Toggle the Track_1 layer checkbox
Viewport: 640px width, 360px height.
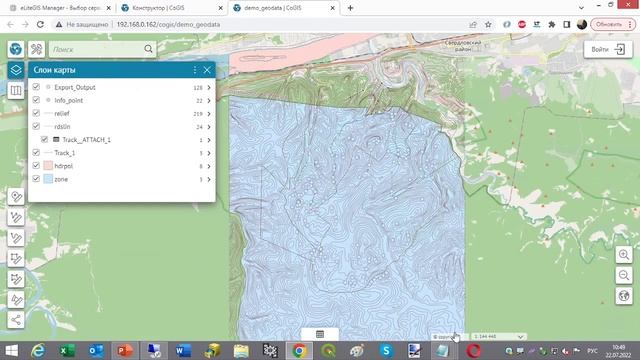click(x=36, y=153)
